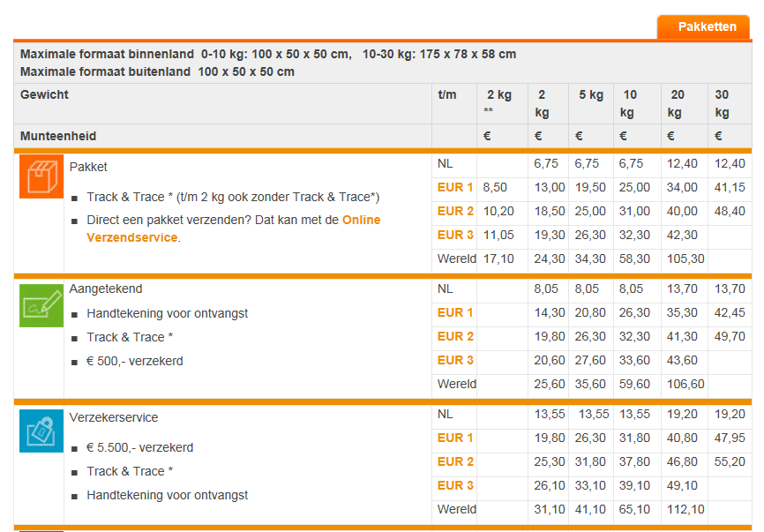This screenshot has height=532, width=764.
Task: Click NL label in Pakket section
Action: [x=445, y=164]
